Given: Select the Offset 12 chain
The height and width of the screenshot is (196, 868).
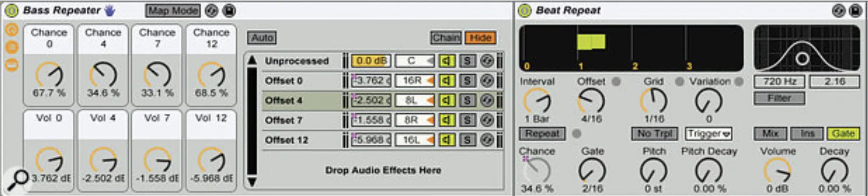Looking at the screenshot, I should 286,140.
